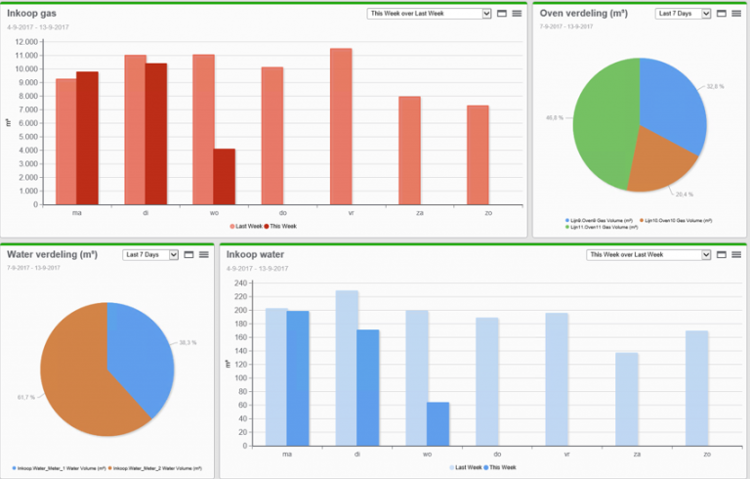Maximize the Inkoop water widget window

[721, 255]
